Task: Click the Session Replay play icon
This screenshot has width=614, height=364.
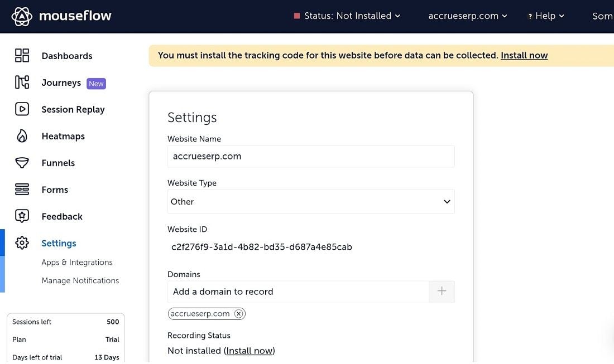Action: 22,109
